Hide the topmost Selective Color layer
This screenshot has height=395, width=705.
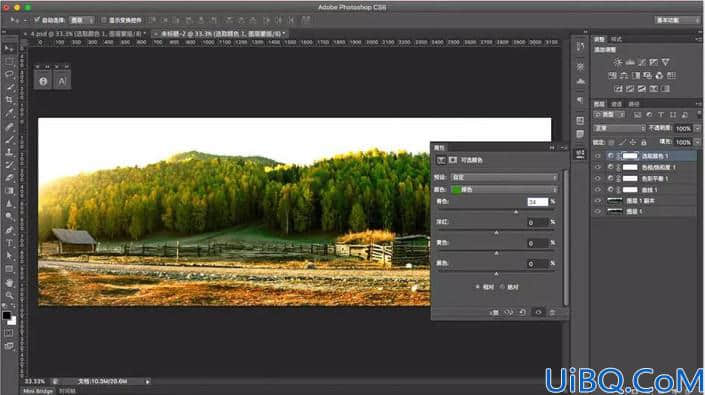598,156
